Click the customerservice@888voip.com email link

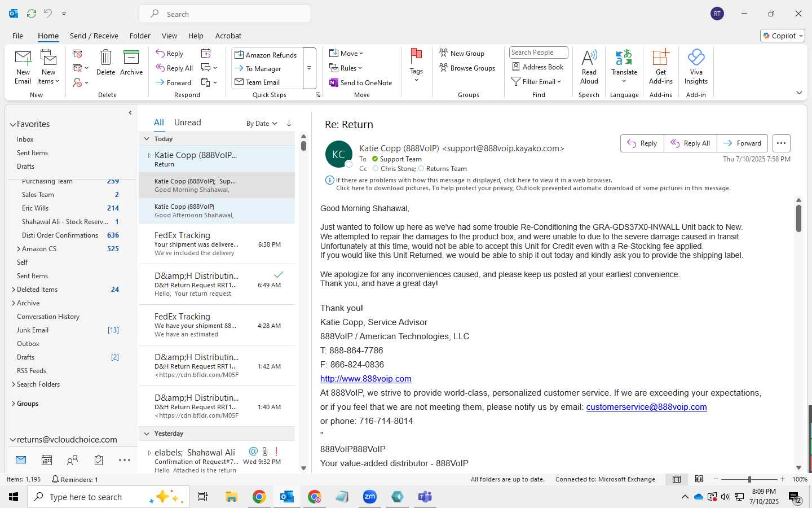tap(646, 407)
